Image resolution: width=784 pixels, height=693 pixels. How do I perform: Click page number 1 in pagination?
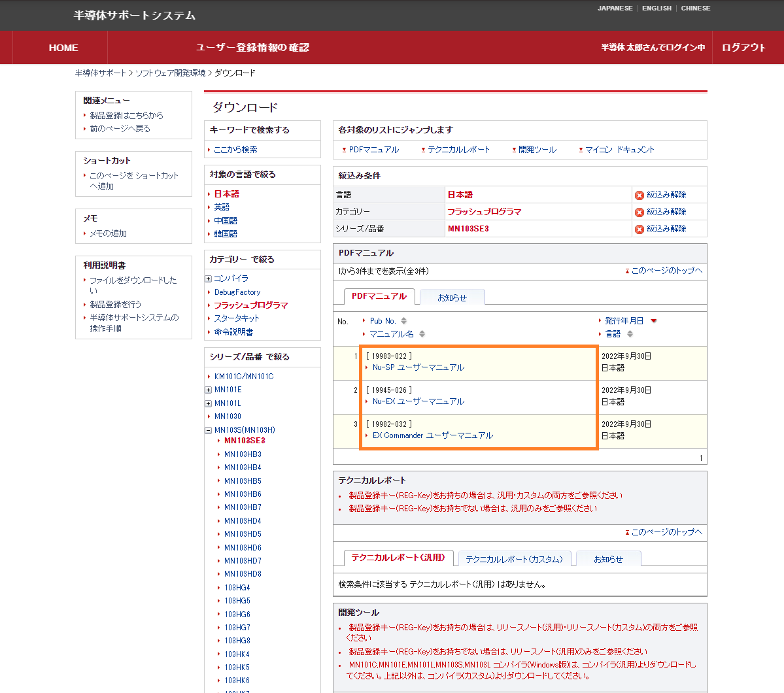pyautogui.click(x=701, y=458)
